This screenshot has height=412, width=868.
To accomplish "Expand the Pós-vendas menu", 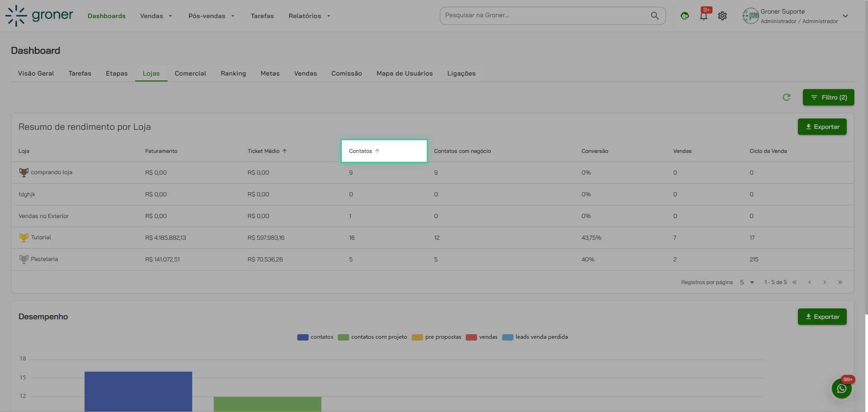I will pos(211,16).
